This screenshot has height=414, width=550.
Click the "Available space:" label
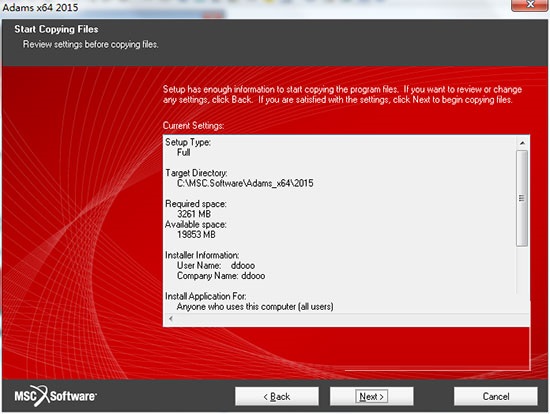(x=196, y=225)
